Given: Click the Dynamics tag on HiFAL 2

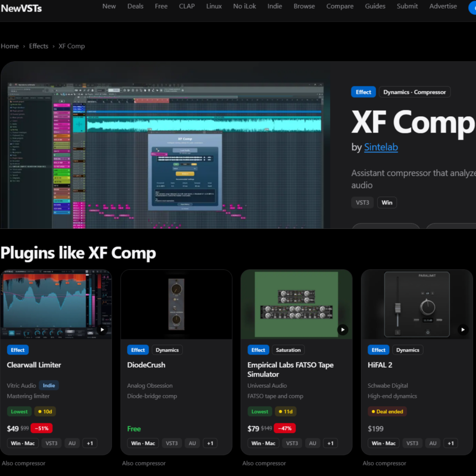Looking at the screenshot, I should coord(408,350).
